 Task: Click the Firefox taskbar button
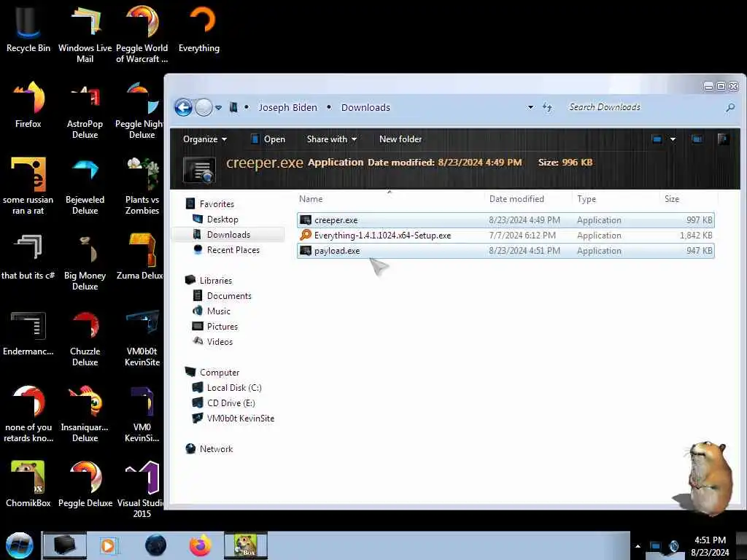(x=200, y=545)
